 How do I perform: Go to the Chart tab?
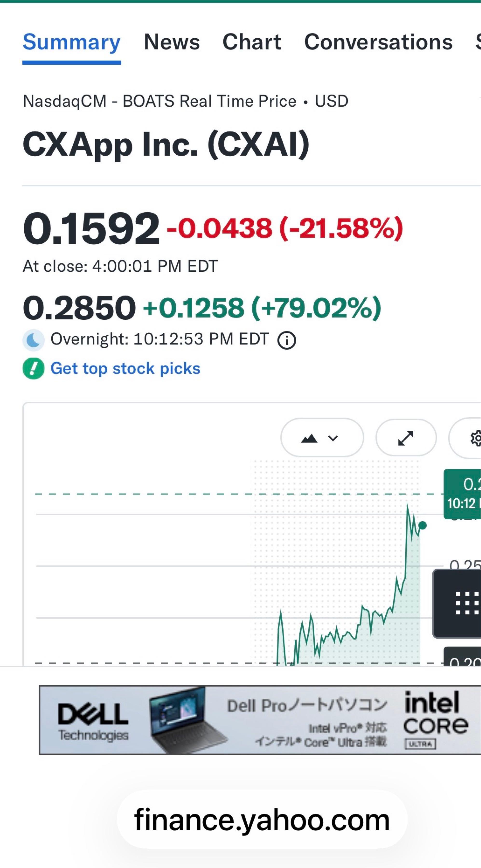click(252, 42)
